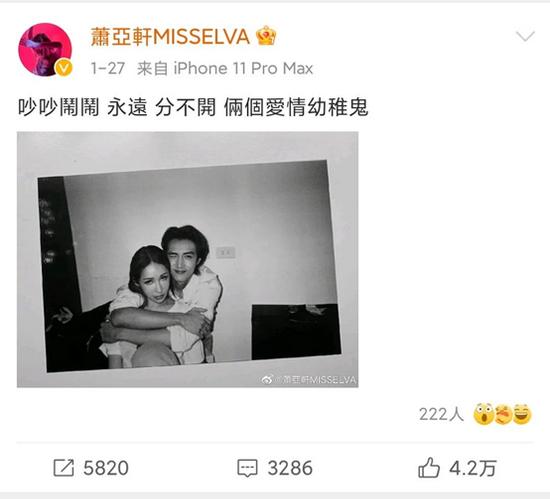Tap the post caption text 吵吵鬧鬧
The image size is (550, 499).
point(59,107)
